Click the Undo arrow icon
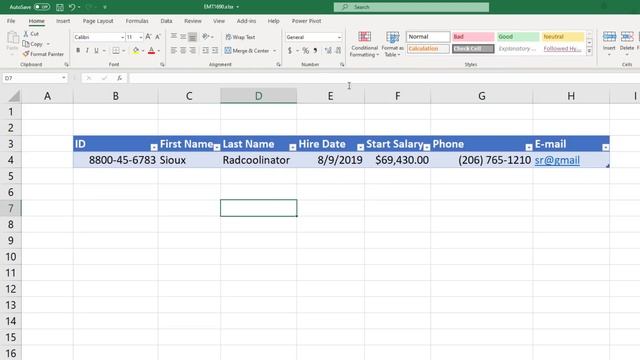Screen dimensions: 640x360 click(x=72, y=7)
